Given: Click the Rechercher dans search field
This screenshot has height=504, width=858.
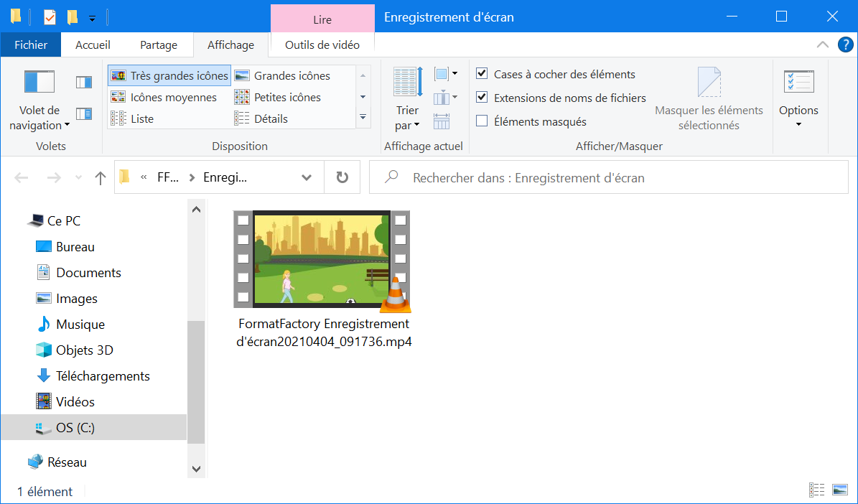Looking at the screenshot, I should [x=608, y=177].
